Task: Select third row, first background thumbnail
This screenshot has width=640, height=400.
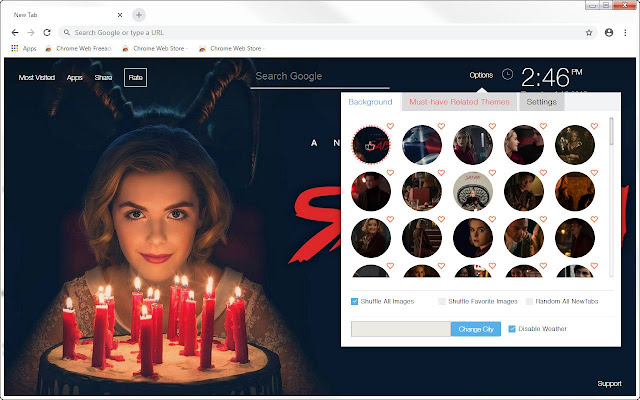Action: (371, 238)
